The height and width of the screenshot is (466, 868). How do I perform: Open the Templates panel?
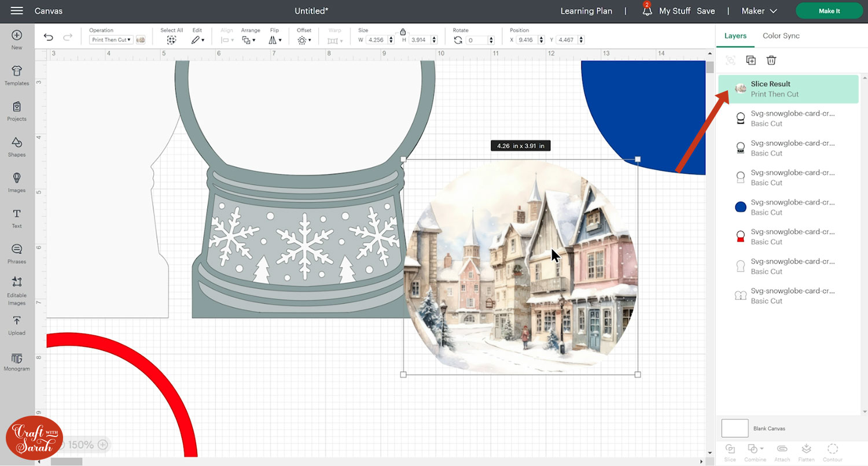click(17, 75)
